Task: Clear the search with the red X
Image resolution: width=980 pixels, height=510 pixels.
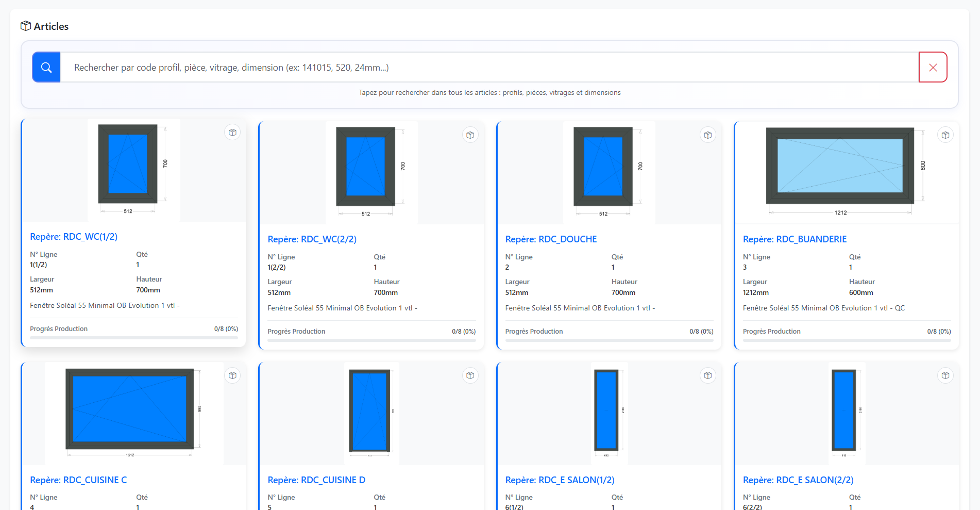Action: coord(933,68)
